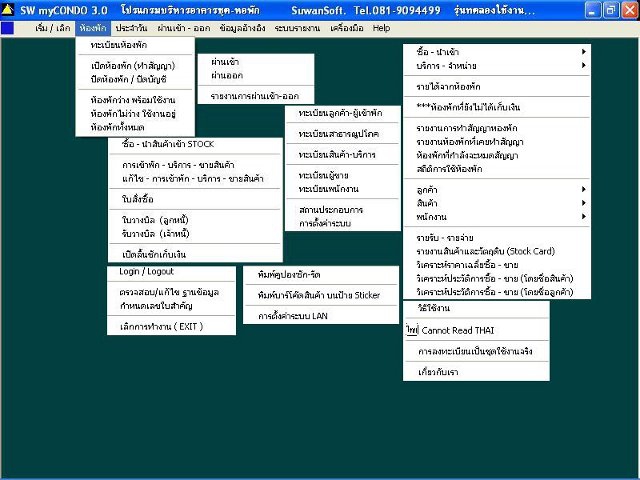Open การตั้งค่าระบบ LAN
640x480 pixels.
pos(321,316)
